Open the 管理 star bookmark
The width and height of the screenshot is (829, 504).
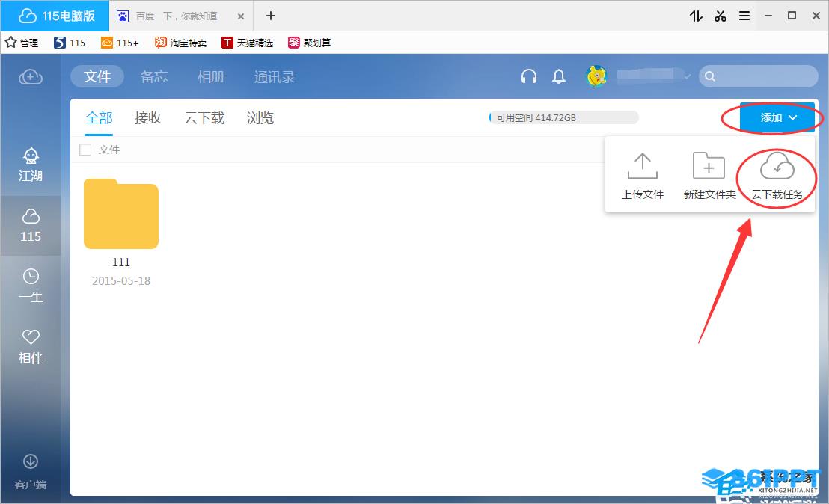22,43
